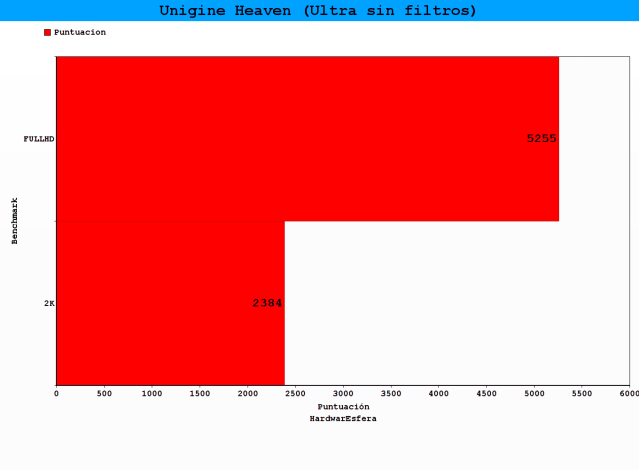Click the 4000 tick label
This screenshot has width=639, height=470.
438,393
